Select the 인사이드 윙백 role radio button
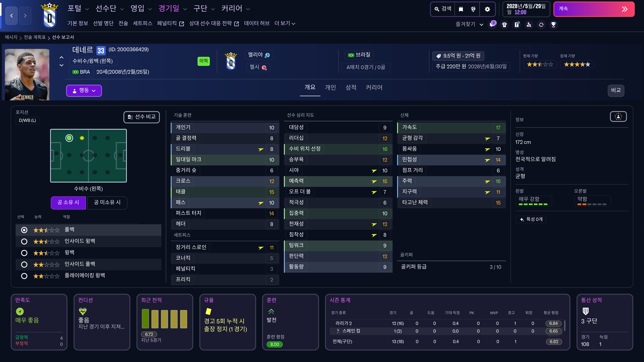Image resolution: width=644 pixels, height=362 pixels. (24, 242)
